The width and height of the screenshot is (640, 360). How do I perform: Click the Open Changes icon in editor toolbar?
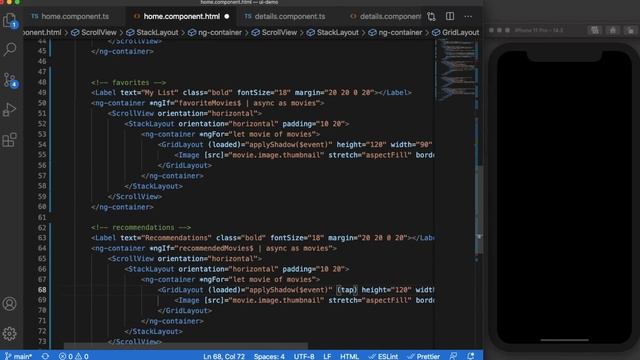(x=431, y=16)
